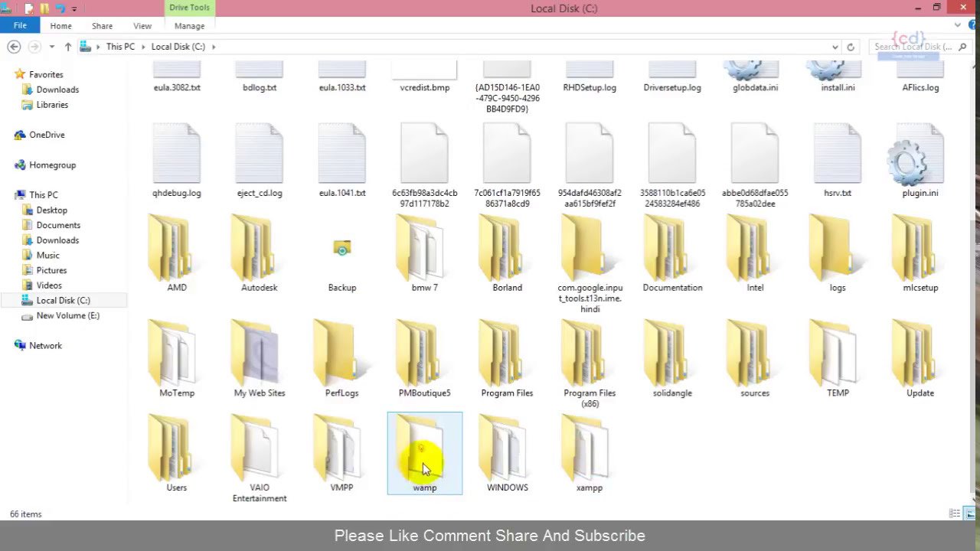Image resolution: width=980 pixels, height=551 pixels.
Task: Open Pictures under This PC
Action: click(x=51, y=270)
